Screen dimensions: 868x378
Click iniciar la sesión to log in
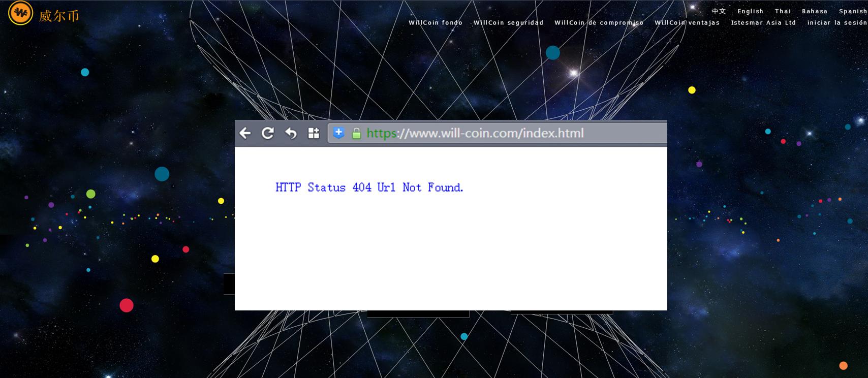(837, 23)
